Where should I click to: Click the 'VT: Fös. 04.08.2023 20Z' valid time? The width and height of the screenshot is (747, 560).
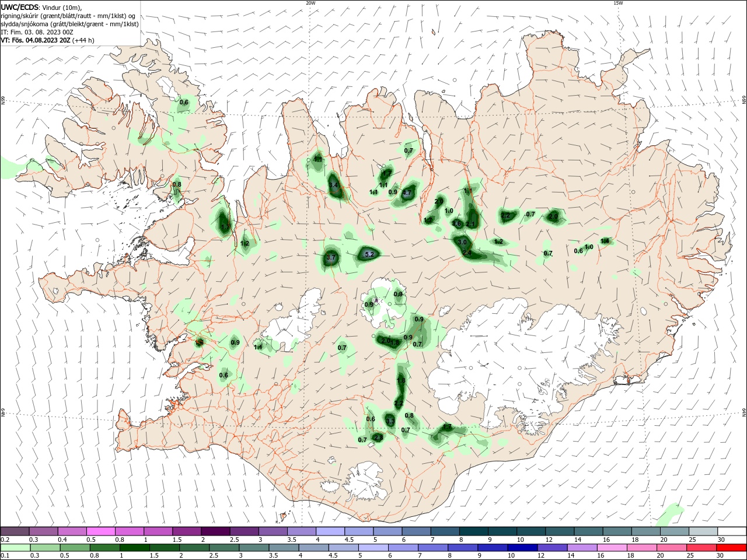36,40
